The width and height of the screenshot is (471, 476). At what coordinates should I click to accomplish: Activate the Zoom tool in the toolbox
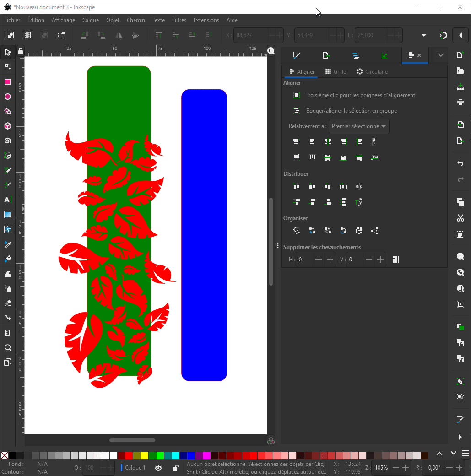click(7, 347)
